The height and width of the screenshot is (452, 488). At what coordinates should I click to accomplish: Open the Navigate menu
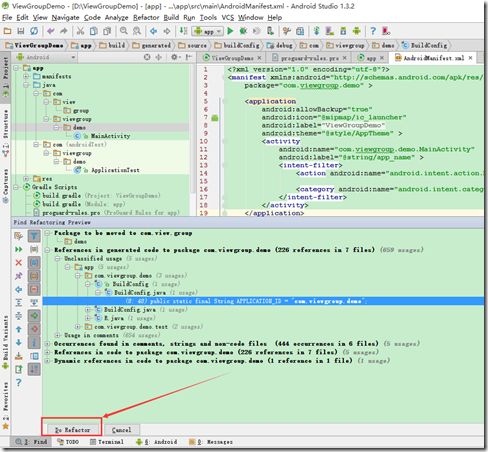65,17
